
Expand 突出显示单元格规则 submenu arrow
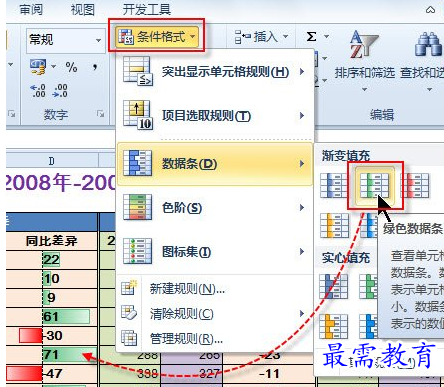pos(302,71)
